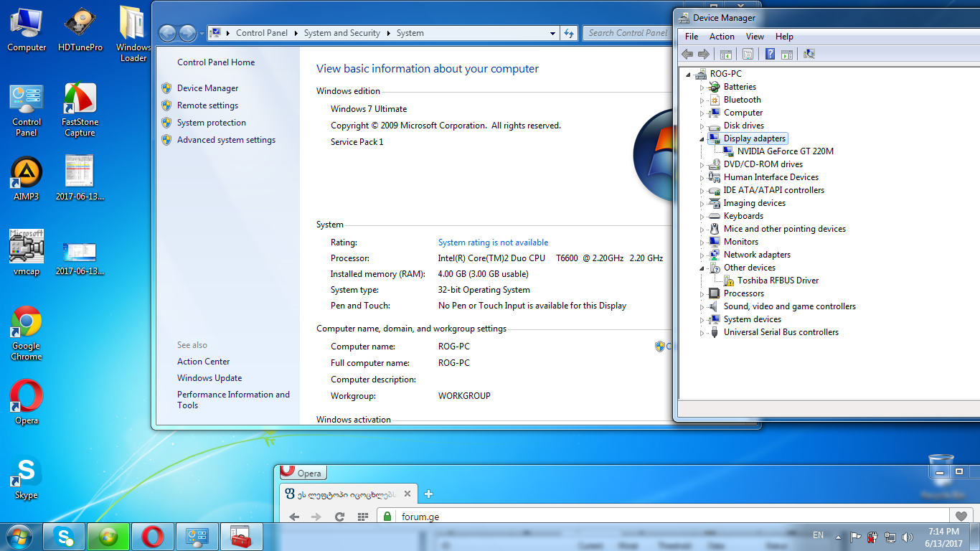Select the Toshiba RFBUS Driver device
Screen dimensions: 980x551
pyautogui.click(x=778, y=281)
